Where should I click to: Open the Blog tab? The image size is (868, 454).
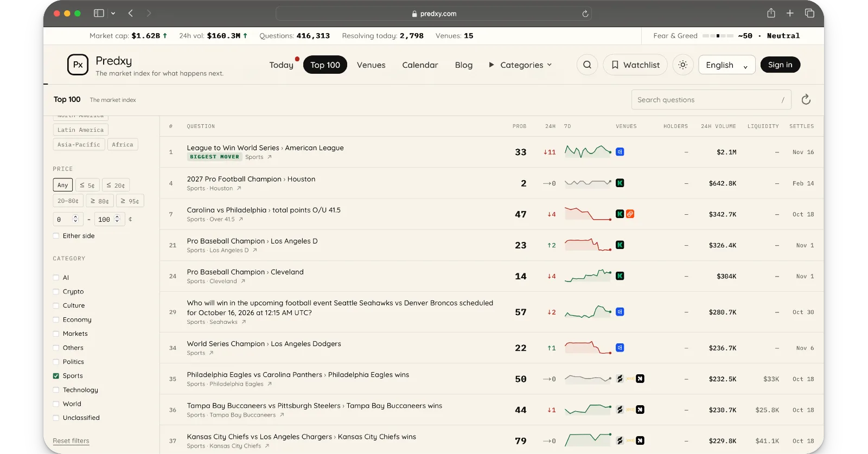[463, 65]
